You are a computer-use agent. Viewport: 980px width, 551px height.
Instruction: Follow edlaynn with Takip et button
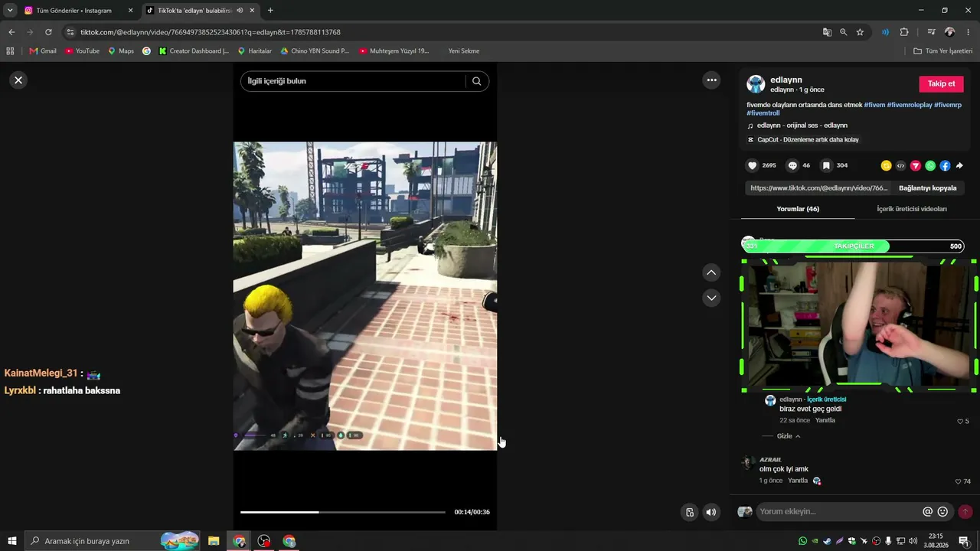click(x=941, y=84)
